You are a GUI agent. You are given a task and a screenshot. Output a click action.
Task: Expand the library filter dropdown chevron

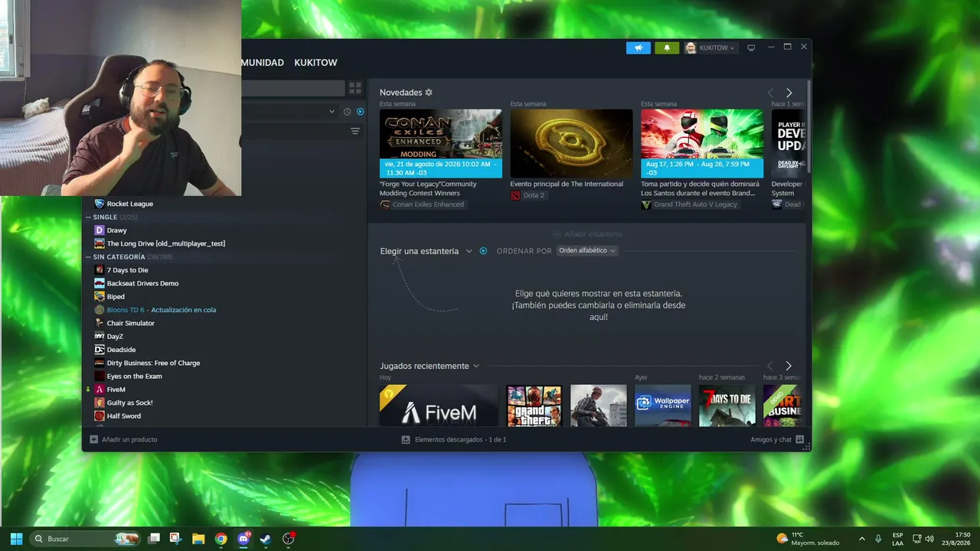[332, 112]
